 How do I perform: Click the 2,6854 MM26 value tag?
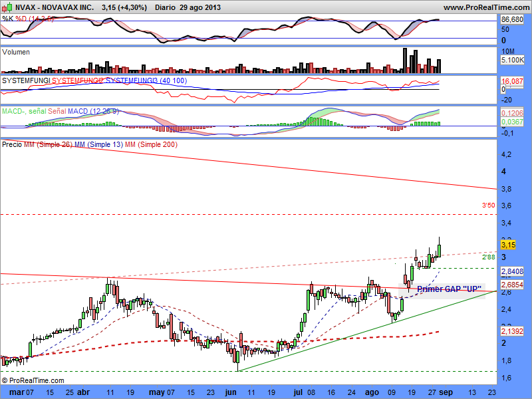pos(512,285)
